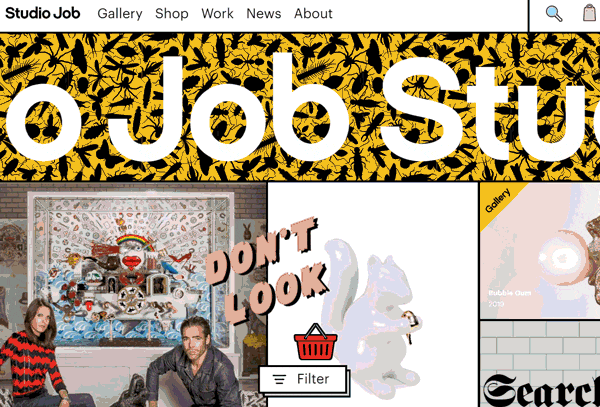600x407 pixels.
Task: Open the studio portrait photo tile
Action: pos(133,295)
